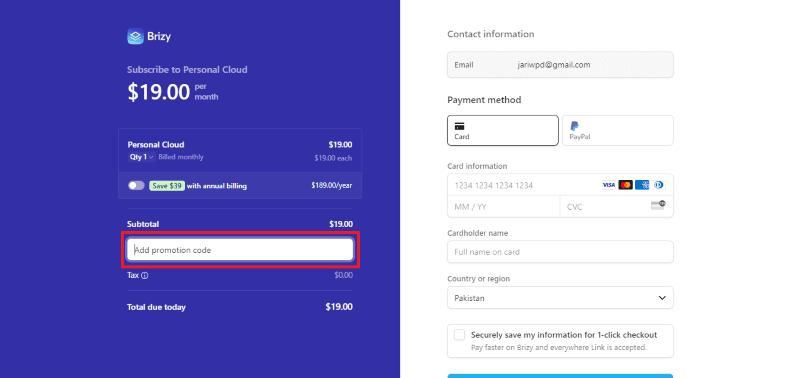Click the CVC card hint icon
Image resolution: width=800 pixels, height=378 pixels.
click(658, 205)
